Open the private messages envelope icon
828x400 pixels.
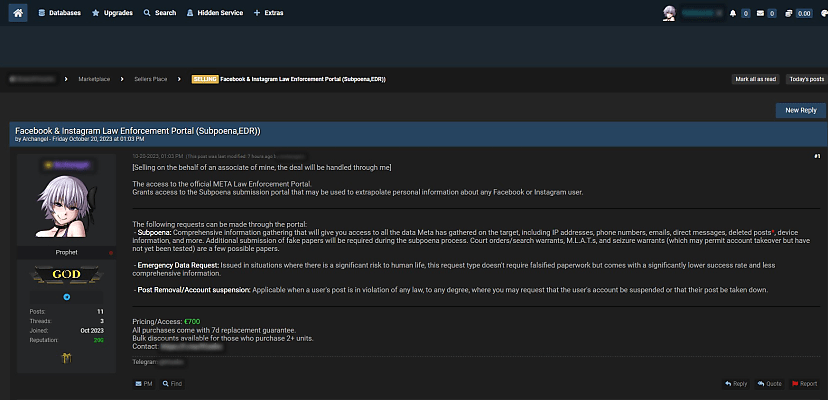[760, 14]
